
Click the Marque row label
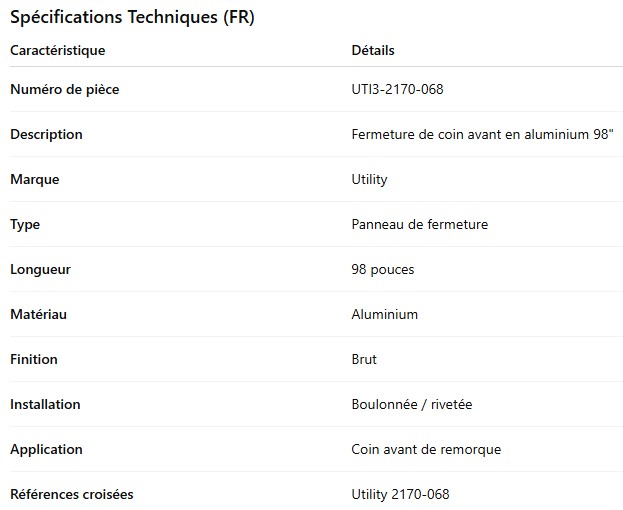tap(34, 179)
